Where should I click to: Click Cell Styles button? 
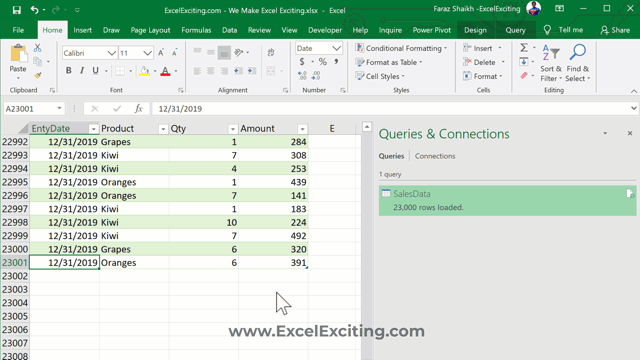(380, 76)
